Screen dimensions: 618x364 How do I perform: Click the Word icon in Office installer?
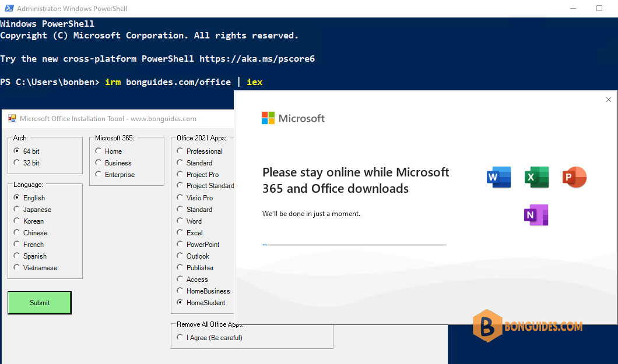point(499,177)
